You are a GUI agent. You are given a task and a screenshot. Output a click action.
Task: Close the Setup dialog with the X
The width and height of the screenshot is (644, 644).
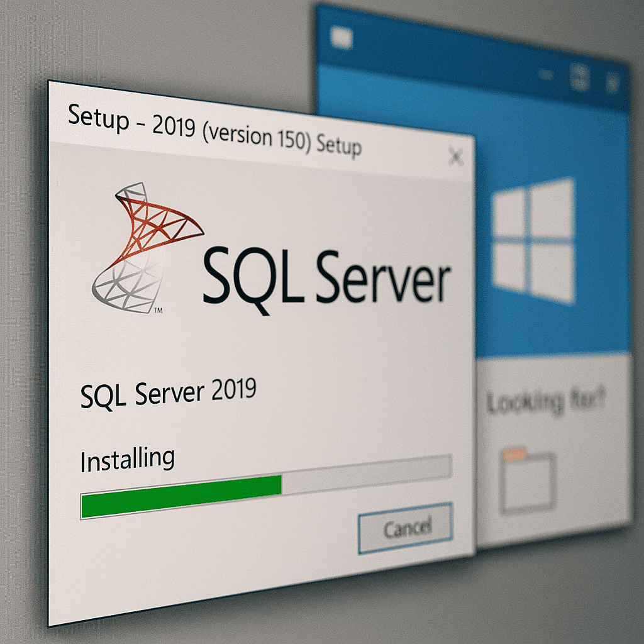(456, 156)
